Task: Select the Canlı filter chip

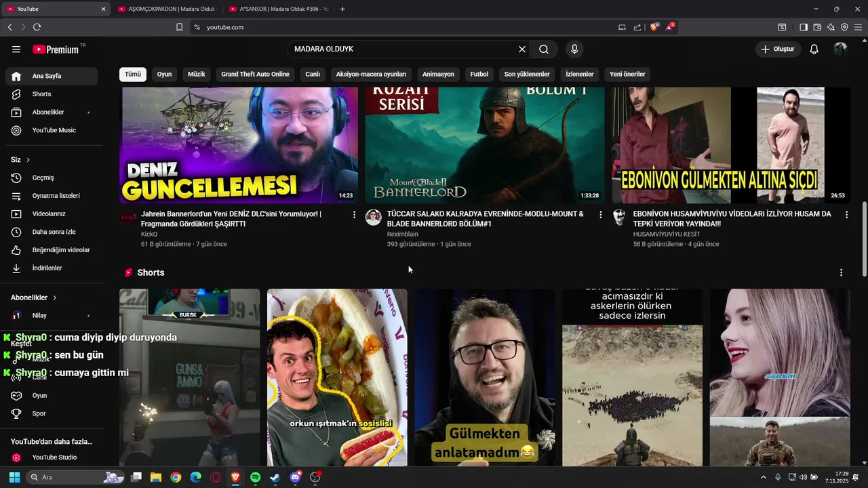Action: 313,74
